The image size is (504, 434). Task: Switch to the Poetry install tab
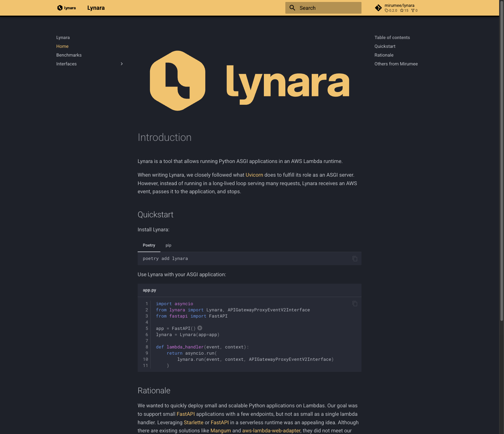click(149, 245)
